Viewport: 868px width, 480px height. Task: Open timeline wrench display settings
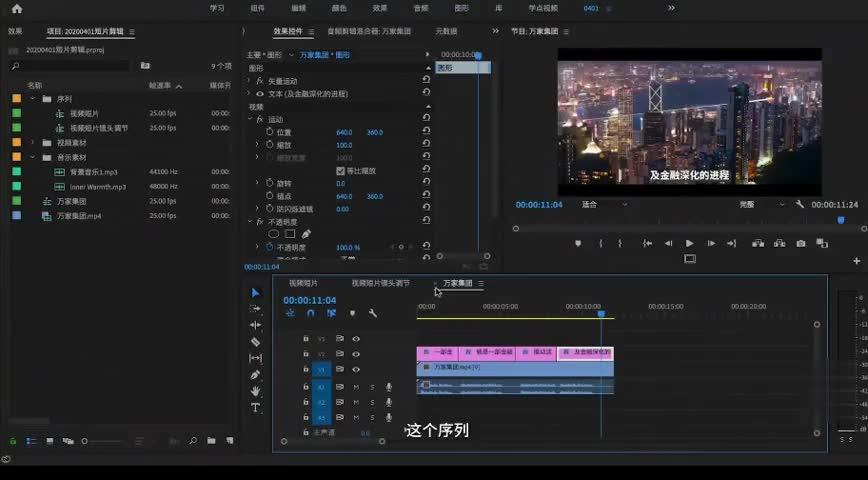click(373, 313)
